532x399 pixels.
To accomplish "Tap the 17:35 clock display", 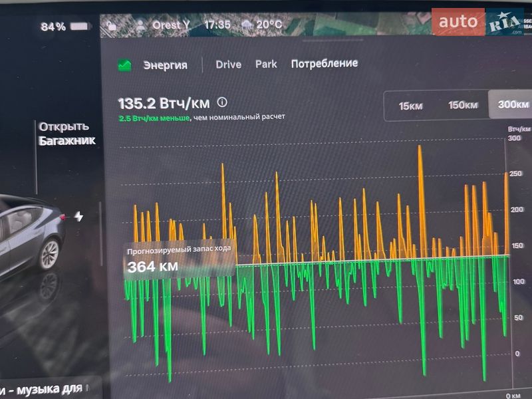I will (x=217, y=25).
